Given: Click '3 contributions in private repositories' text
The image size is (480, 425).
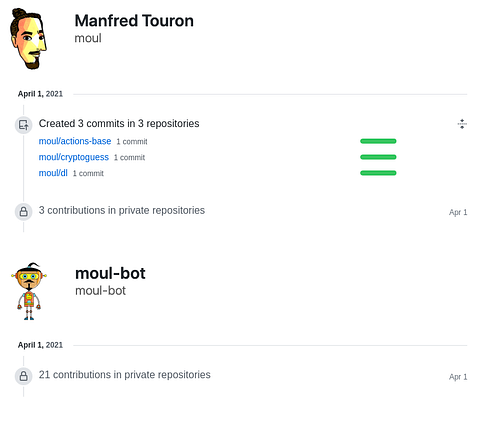Looking at the screenshot, I should [x=122, y=210].
